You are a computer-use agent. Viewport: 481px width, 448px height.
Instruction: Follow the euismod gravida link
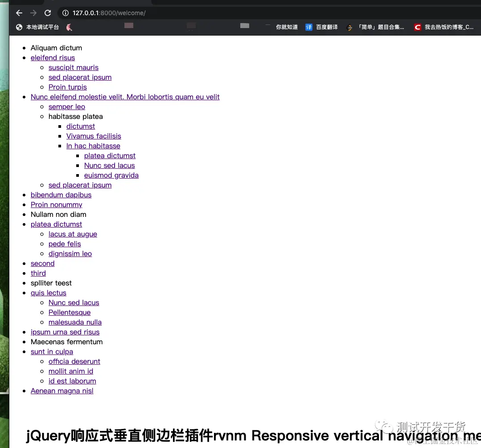111,175
